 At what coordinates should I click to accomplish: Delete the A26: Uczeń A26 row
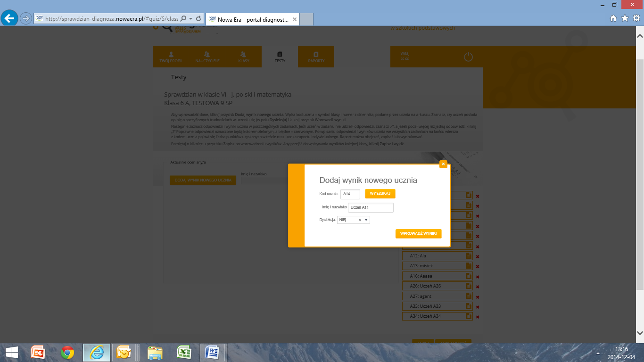tap(478, 287)
